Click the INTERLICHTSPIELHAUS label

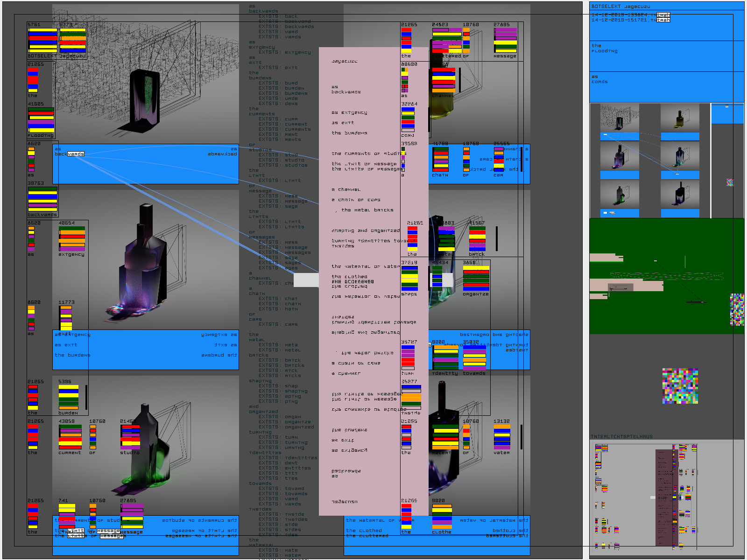point(621,437)
